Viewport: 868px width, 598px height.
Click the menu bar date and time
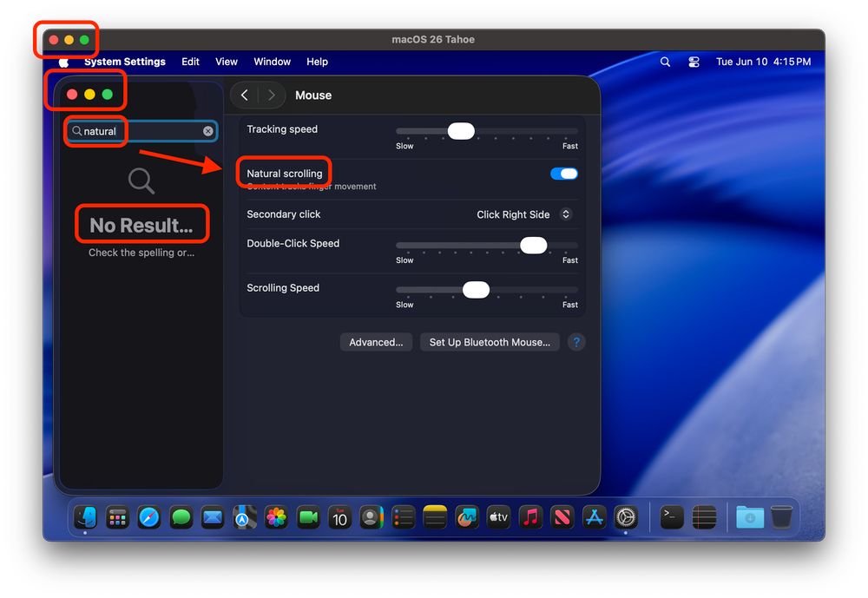(x=763, y=62)
